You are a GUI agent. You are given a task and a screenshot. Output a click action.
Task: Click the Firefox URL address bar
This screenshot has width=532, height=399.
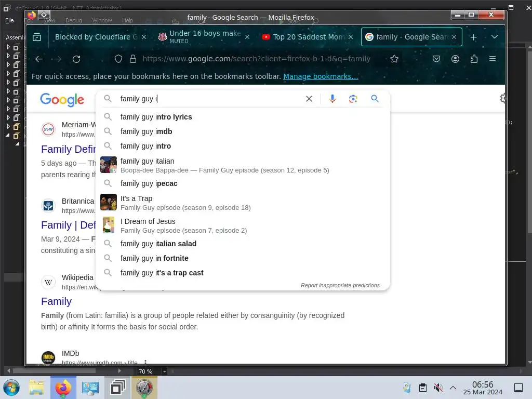257,59
